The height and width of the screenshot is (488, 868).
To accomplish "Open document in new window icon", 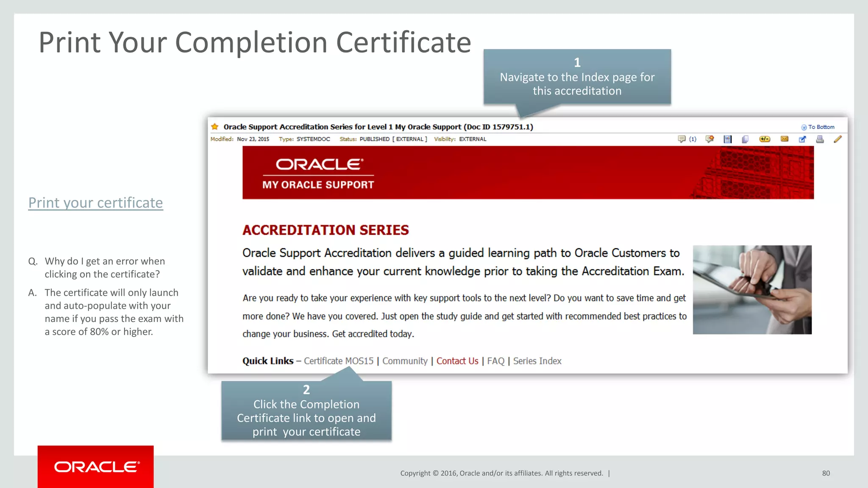I will (x=802, y=139).
